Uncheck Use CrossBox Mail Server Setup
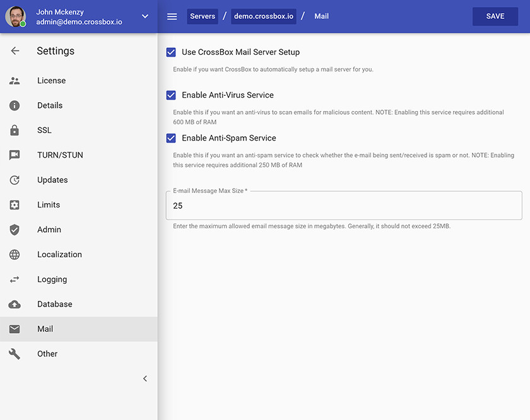Screen dimensions: 530x420 171,52
